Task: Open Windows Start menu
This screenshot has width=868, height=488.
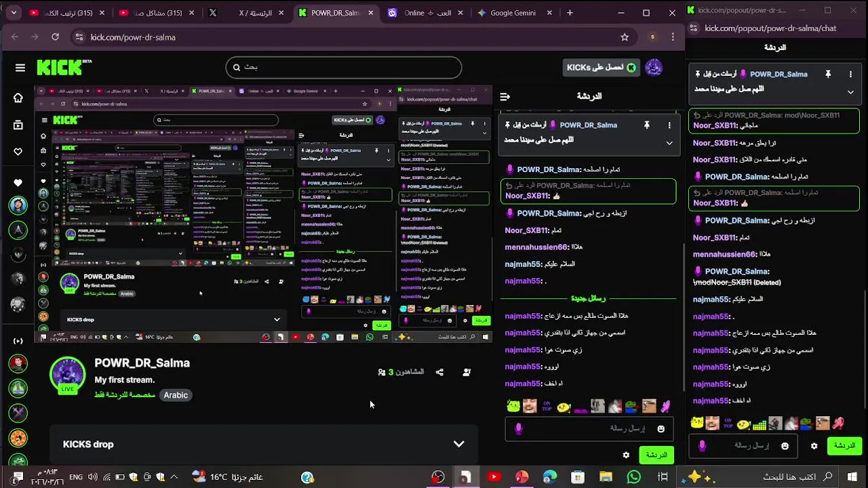Action: coord(852,477)
